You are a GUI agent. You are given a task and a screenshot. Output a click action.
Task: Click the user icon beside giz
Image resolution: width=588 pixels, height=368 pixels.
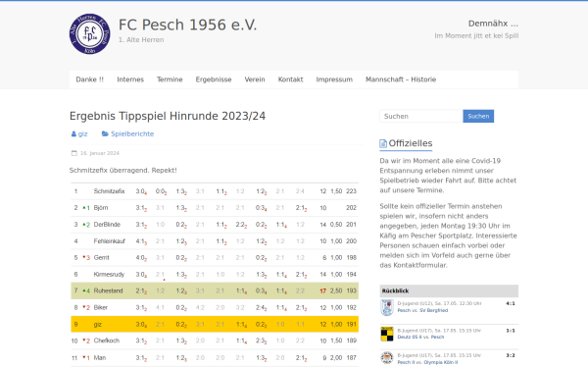click(x=73, y=133)
